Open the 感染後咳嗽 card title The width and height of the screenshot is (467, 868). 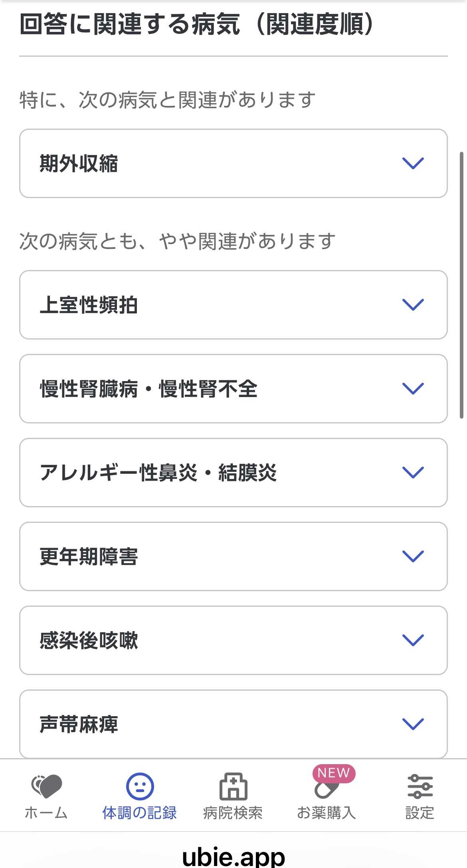point(89,640)
